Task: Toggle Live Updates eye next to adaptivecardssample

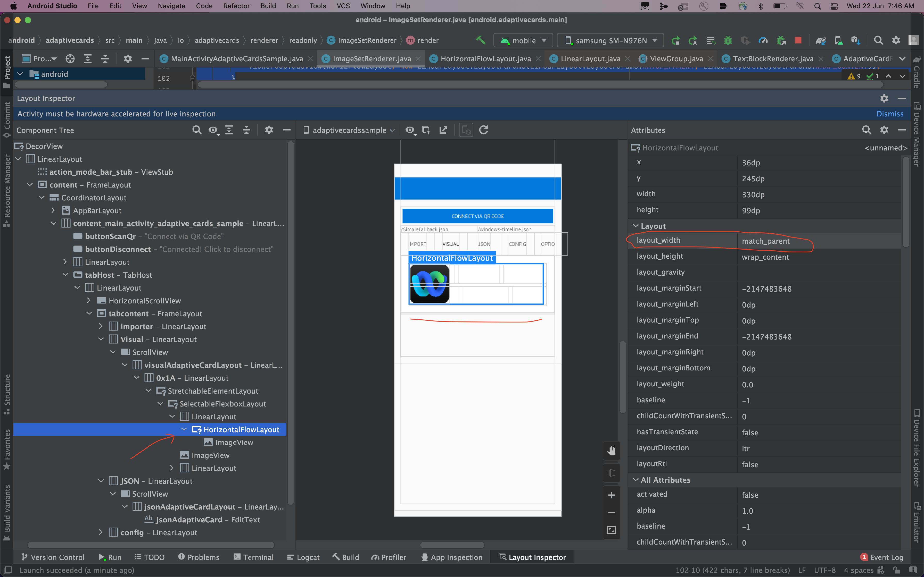Action: (x=410, y=130)
